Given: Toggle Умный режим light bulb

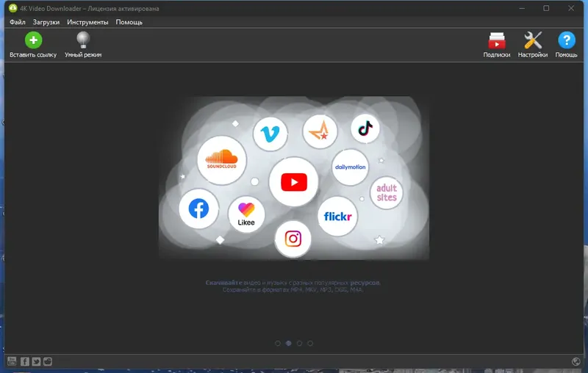Looking at the screenshot, I should pos(83,45).
